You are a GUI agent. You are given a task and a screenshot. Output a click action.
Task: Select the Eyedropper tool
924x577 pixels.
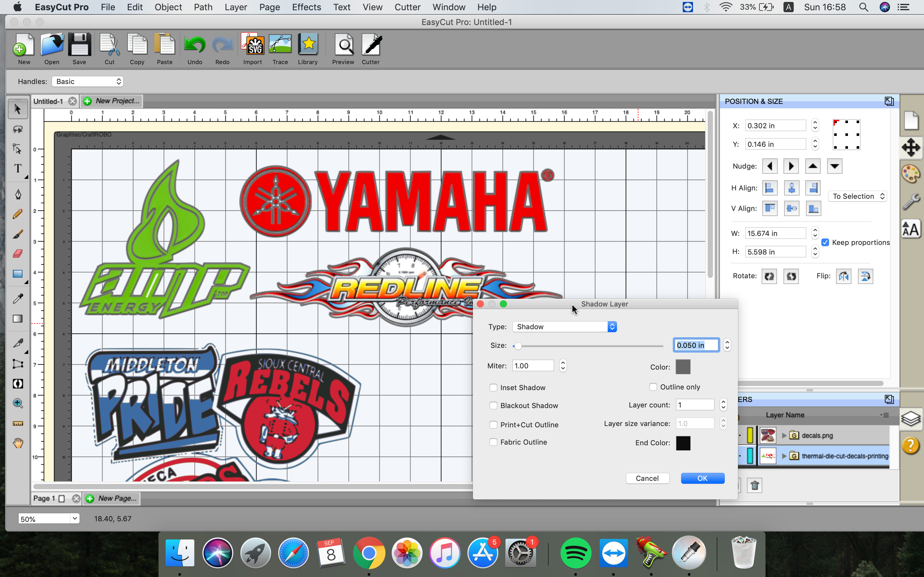tap(18, 299)
